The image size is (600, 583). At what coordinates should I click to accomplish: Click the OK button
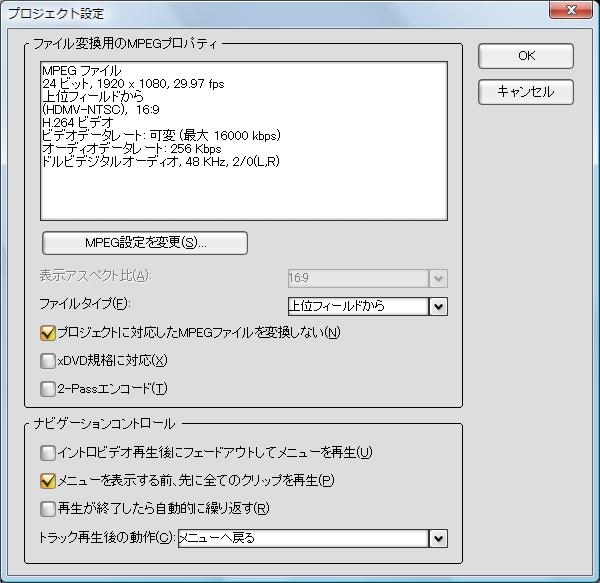click(526, 56)
